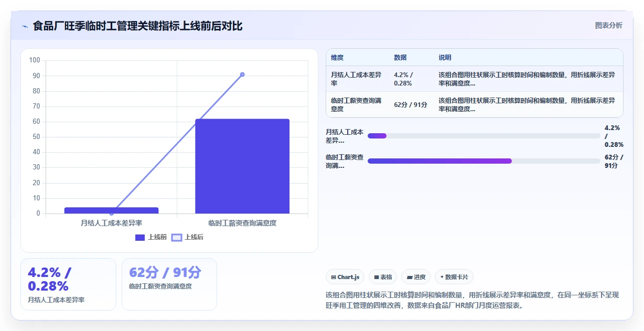Click progress value 4.2% / 0.28%
The width and height of the screenshot is (644, 331).
click(614, 136)
